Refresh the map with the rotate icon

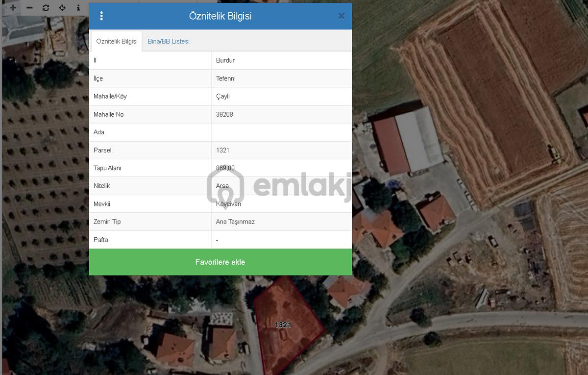point(46,8)
